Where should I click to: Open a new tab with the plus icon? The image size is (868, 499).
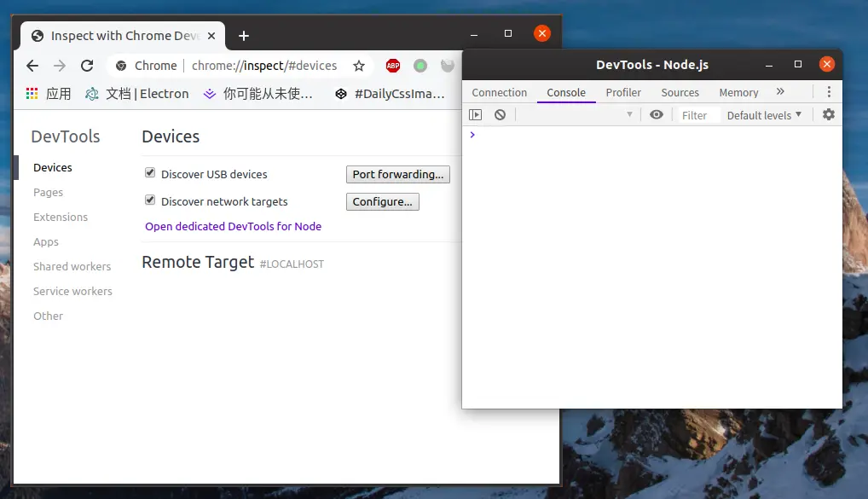click(x=244, y=36)
